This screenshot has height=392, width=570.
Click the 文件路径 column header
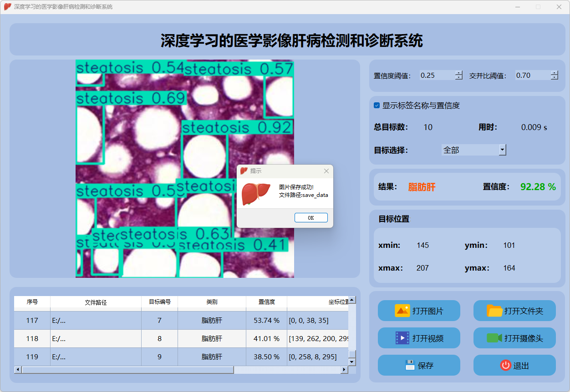point(96,302)
